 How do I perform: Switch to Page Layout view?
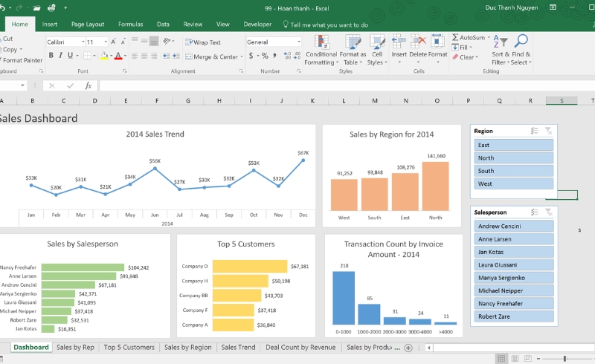[x=515, y=358]
